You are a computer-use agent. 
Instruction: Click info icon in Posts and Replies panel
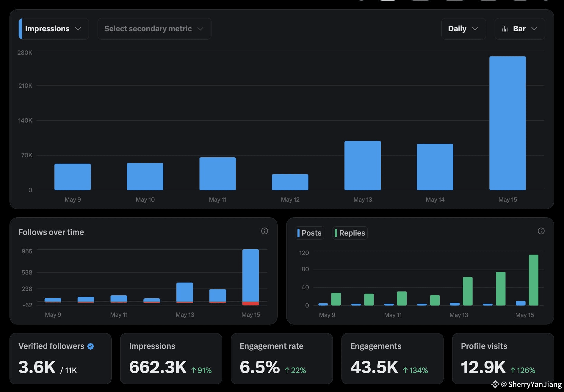[541, 231]
